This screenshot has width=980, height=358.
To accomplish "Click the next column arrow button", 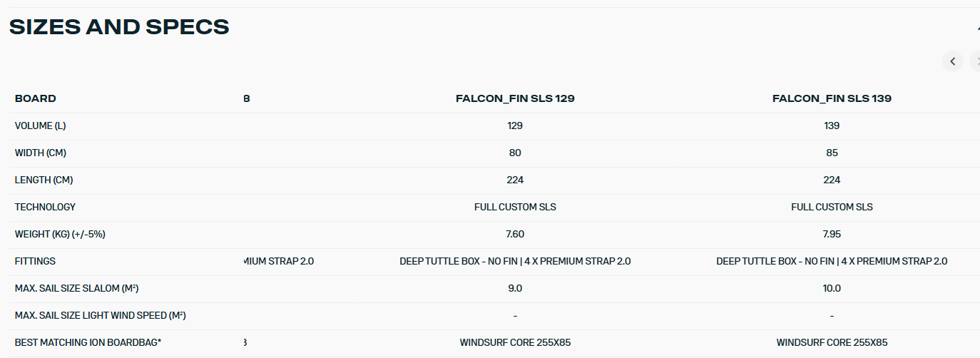I will 976,61.
